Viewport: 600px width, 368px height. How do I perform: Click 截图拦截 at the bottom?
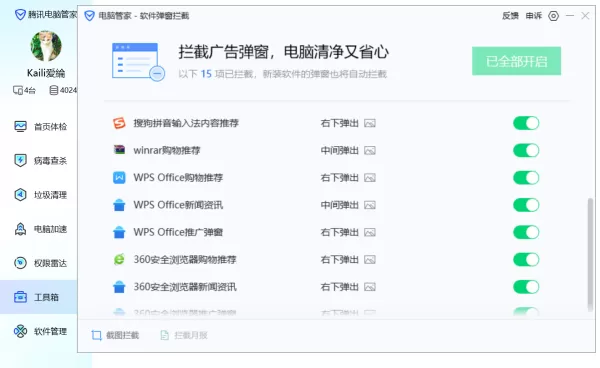[x=115, y=335]
